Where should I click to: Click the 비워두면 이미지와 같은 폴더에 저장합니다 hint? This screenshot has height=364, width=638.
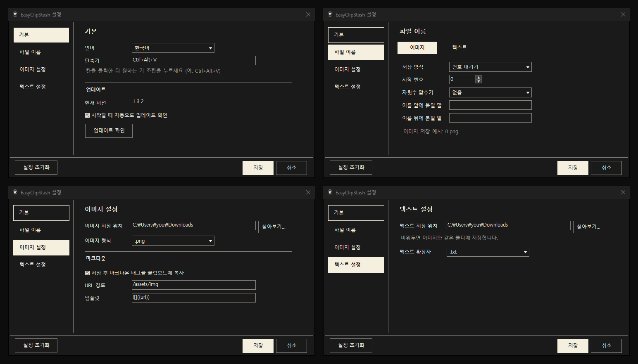[x=449, y=238]
